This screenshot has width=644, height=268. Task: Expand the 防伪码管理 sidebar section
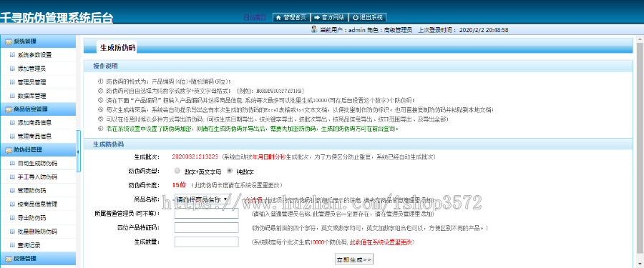pyautogui.click(x=38, y=150)
